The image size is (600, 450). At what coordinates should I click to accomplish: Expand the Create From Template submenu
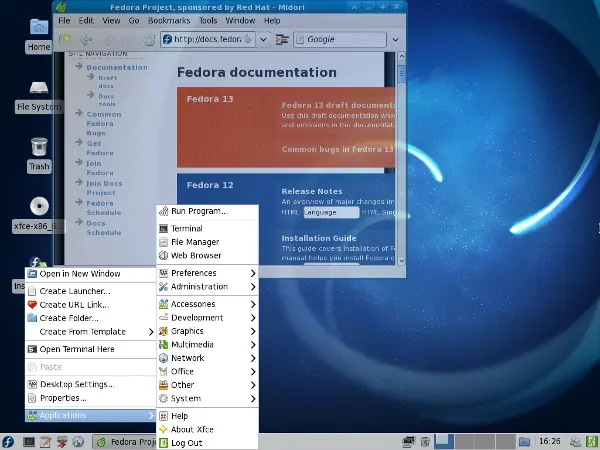(x=91, y=332)
